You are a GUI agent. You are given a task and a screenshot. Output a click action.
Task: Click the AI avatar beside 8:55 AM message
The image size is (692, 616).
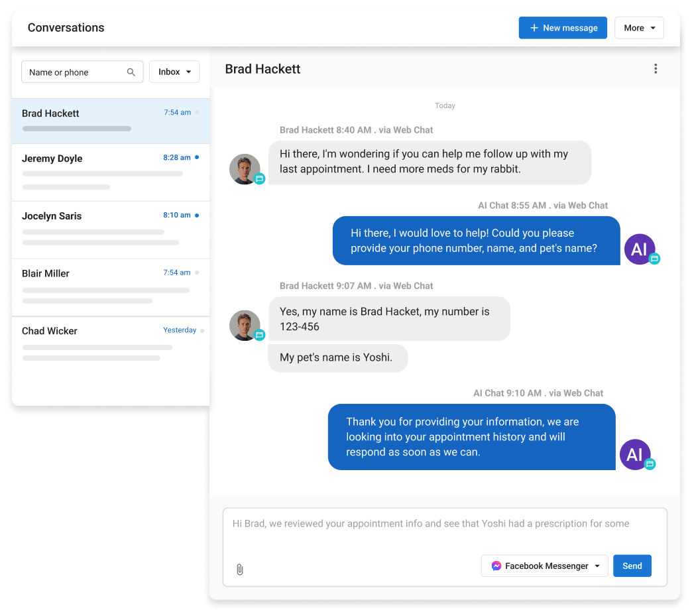640,249
